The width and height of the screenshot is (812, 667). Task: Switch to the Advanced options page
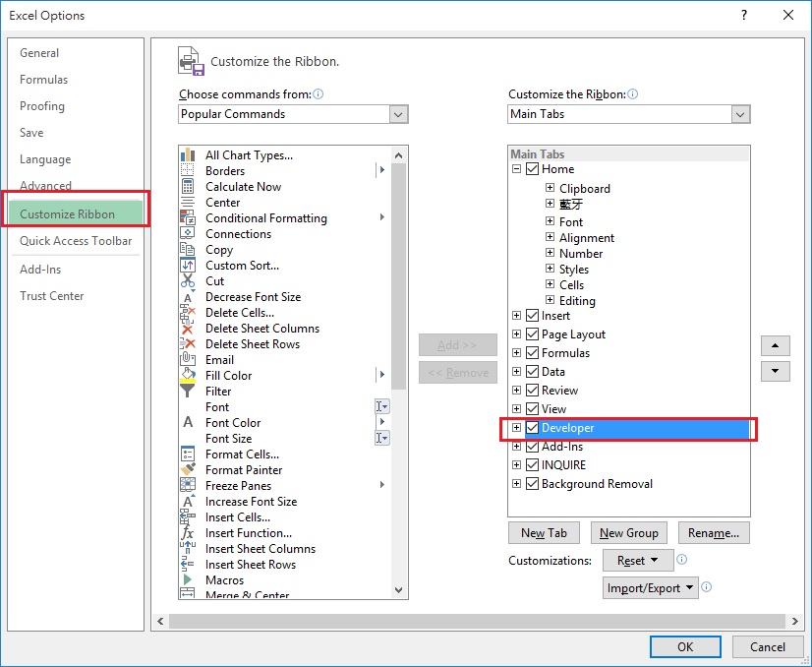pos(44,185)
